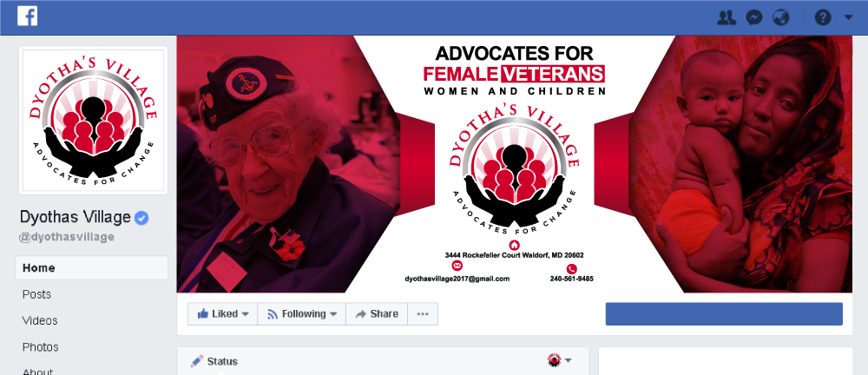This screenshot has height=375, width=868.
Task: Click the blue call-to-action button
Action: pos(724,314)
